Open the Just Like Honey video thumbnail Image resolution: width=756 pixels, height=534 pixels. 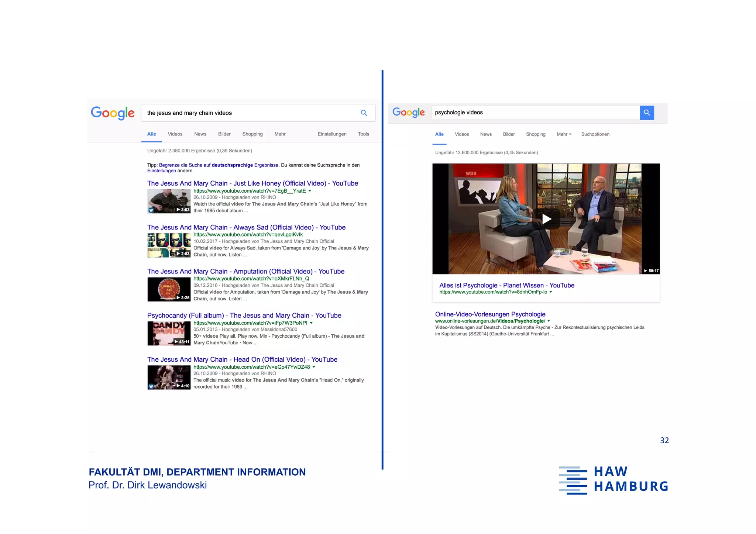coord(169,201)
